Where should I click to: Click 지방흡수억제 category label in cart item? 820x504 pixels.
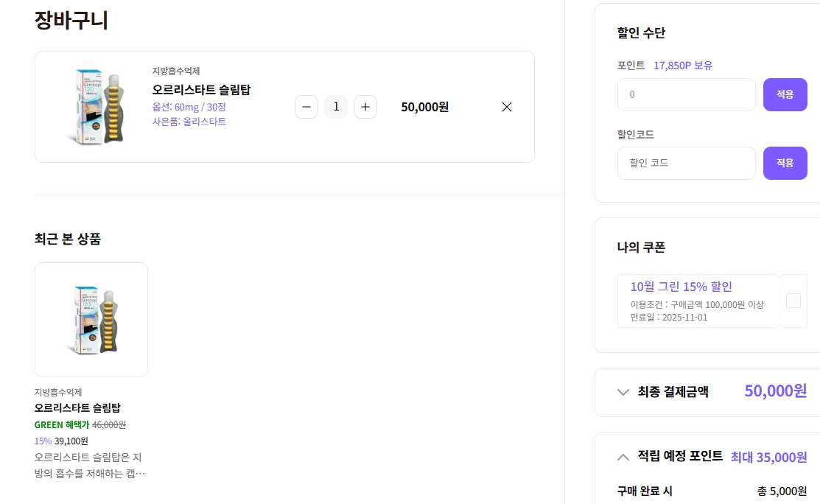[176, 71]
